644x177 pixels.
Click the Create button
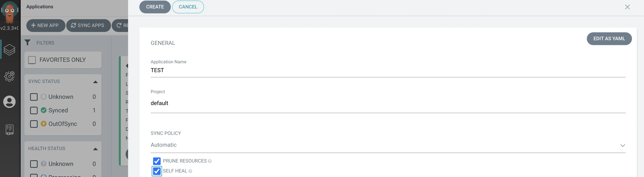[155, 7]
